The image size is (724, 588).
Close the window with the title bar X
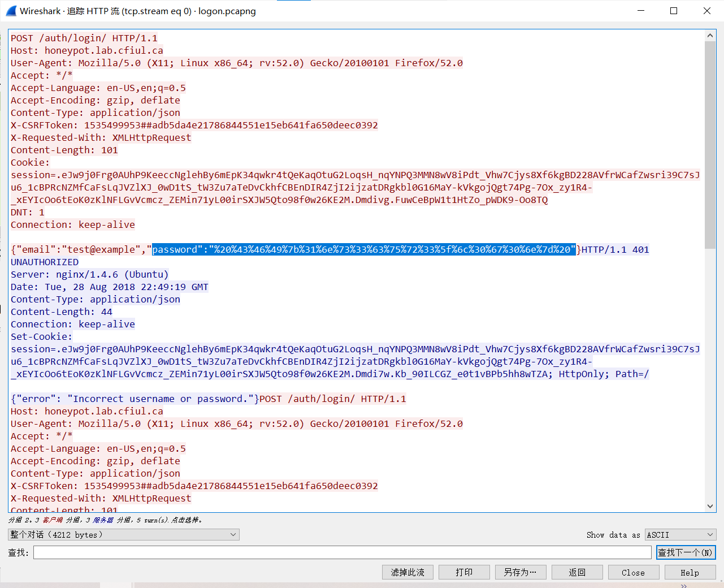706,11
